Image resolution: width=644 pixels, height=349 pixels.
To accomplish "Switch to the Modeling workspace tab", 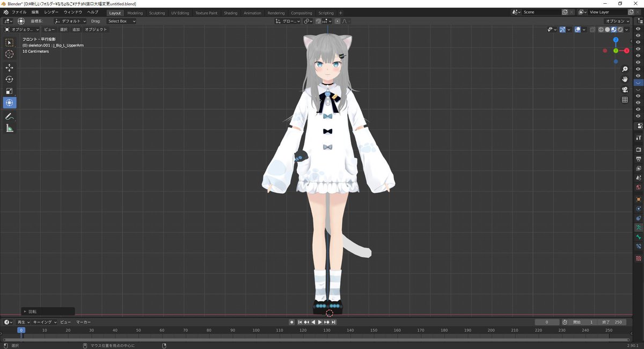I will click(135, 13).
